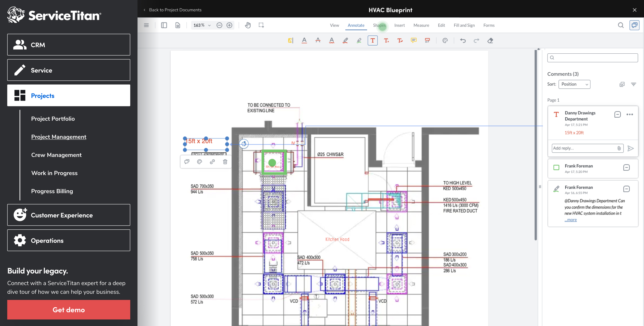The image size is (644, 326).
Task: Switch to the Measure tab
Action: (x=421, y=25)
